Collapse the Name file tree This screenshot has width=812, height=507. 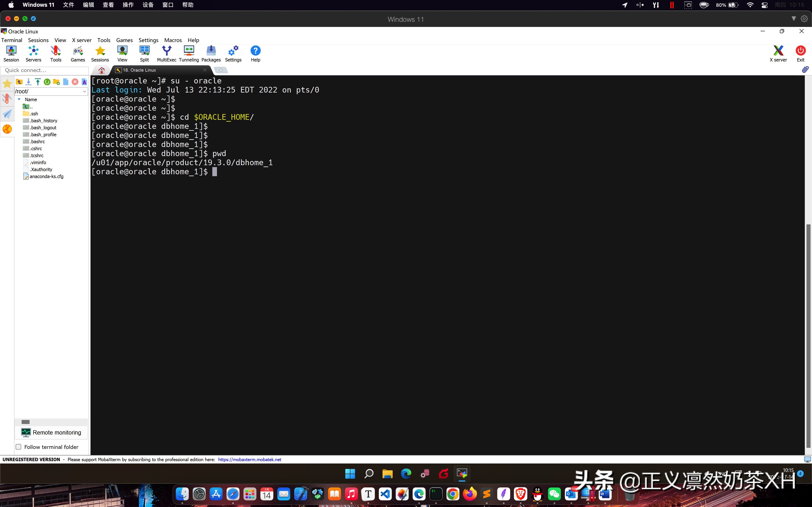click(x=19, y=99)
